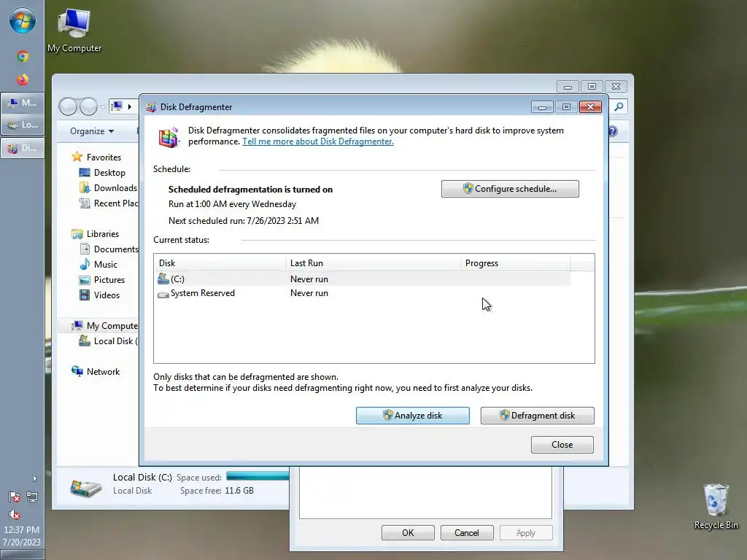Image resolution: width=747 pixels, height=560 pixels.
Task: Select Pictures library
Action: coord(102,279)
